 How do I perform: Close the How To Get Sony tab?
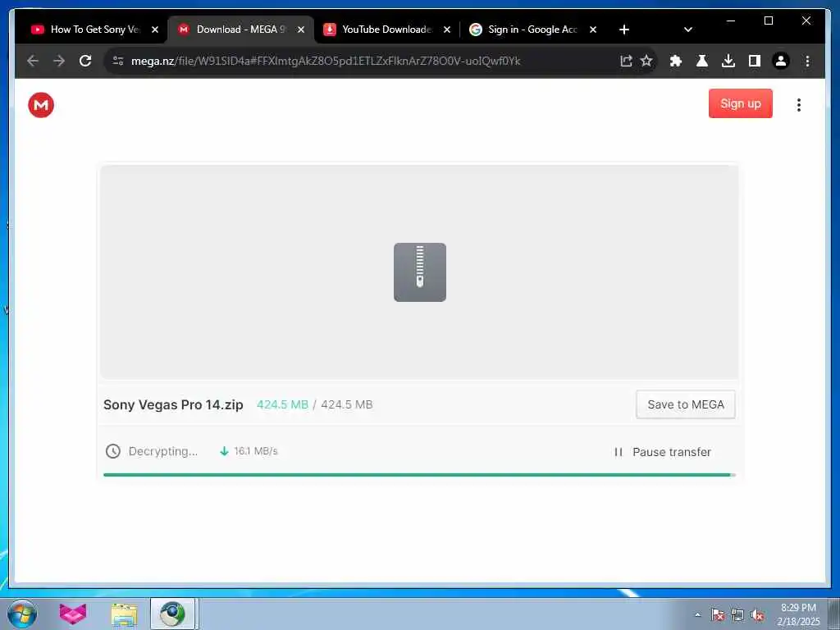click(x=155, y=30)
